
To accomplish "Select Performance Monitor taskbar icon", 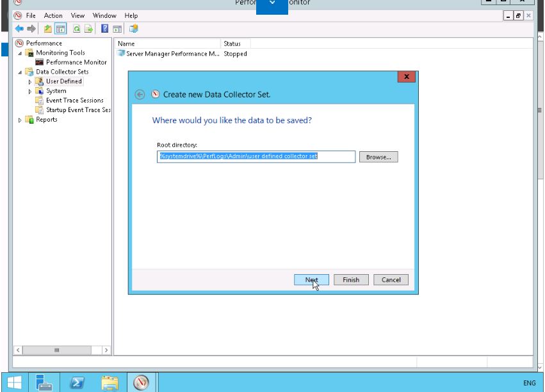I will click(x=141, y=382).
